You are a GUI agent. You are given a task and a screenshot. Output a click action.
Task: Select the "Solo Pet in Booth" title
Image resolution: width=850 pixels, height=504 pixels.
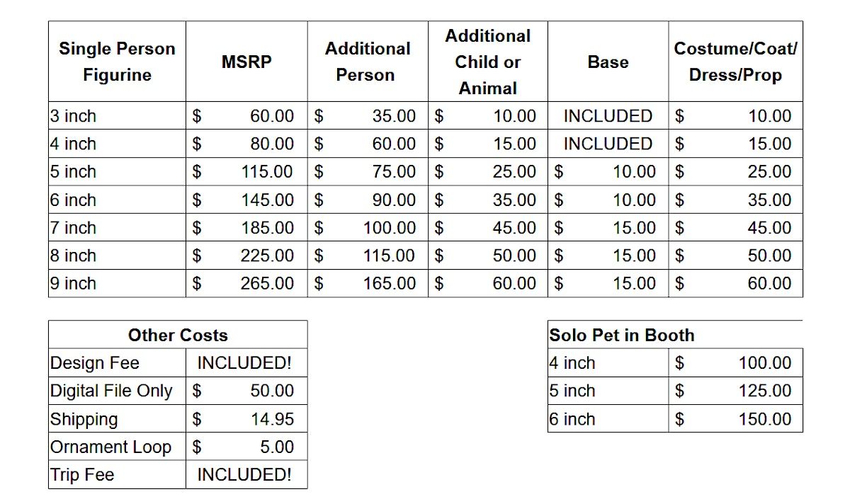point(622,336)
